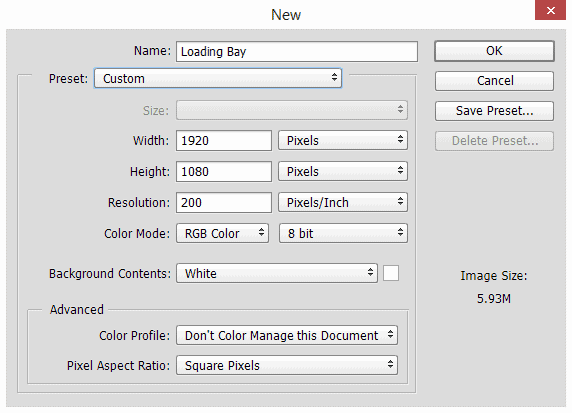Open the Preset dropdown showing Custom
The width and height of the screenshot is (572, 413).
[x=218, y=78]
